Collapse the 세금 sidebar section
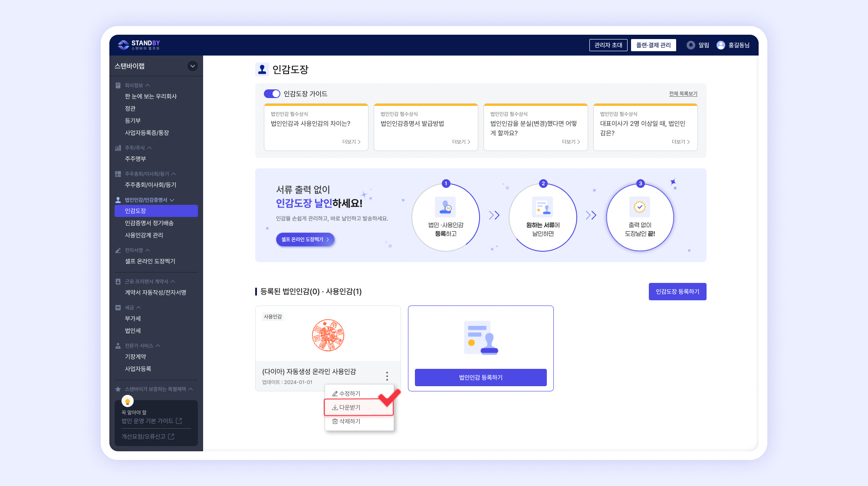 pyautogui.click(x=138, y=308)
